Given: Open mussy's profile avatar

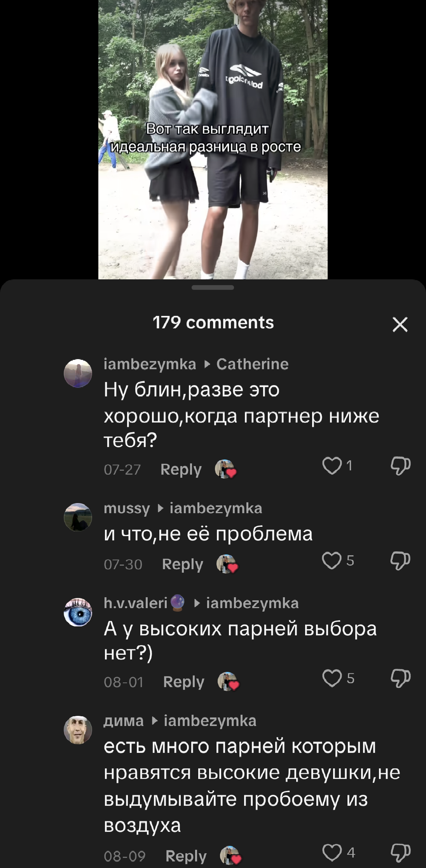Looking at the screenshot, I should click(x=78, y=517).
